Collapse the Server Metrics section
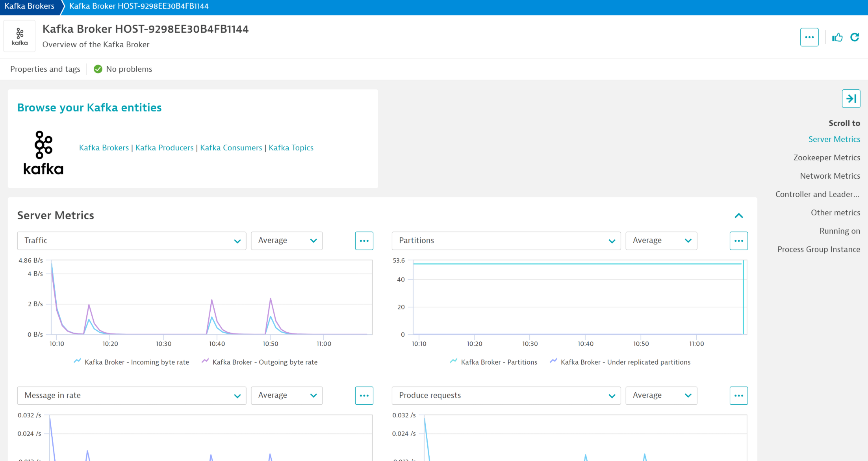Screen dimensions: 868x461 coord(739,216)
